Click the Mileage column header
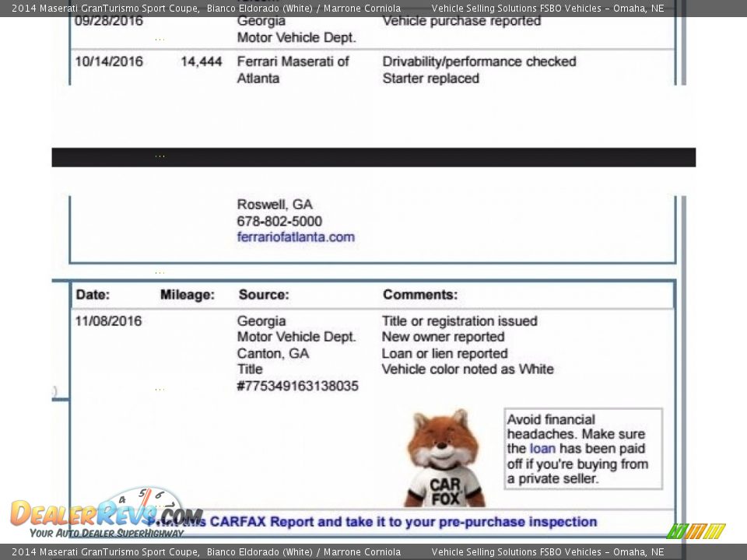This screenshot has width=747, height=560. pyautogui.click(x=187, y=295)
